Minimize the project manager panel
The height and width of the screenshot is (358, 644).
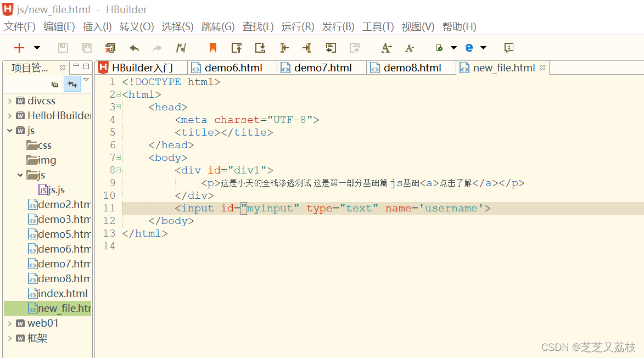76,66
